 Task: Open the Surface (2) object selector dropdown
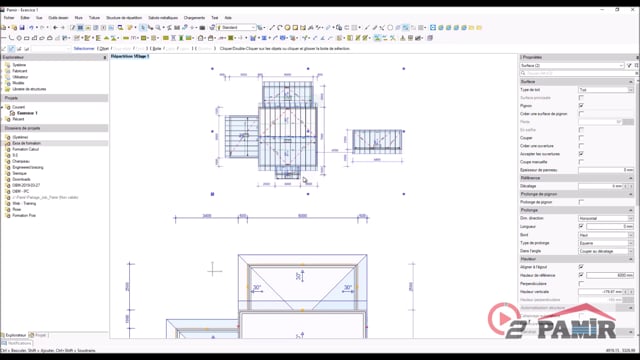(572, 65)
